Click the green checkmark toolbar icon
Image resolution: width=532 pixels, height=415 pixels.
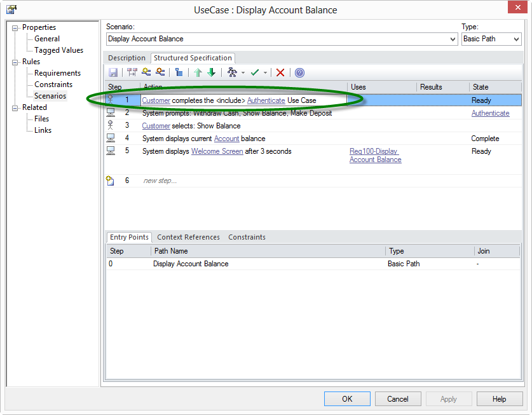(255, 72)
